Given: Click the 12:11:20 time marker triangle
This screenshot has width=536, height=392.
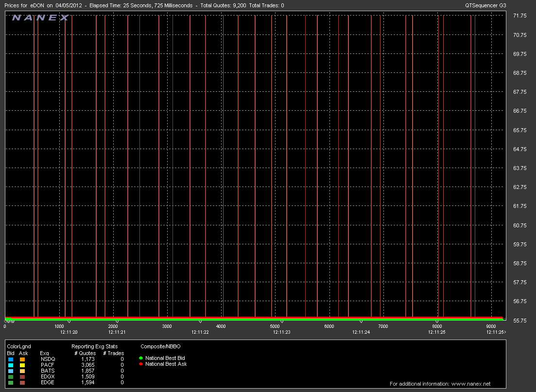Looking at the screenshot, I should click(69, 322).
